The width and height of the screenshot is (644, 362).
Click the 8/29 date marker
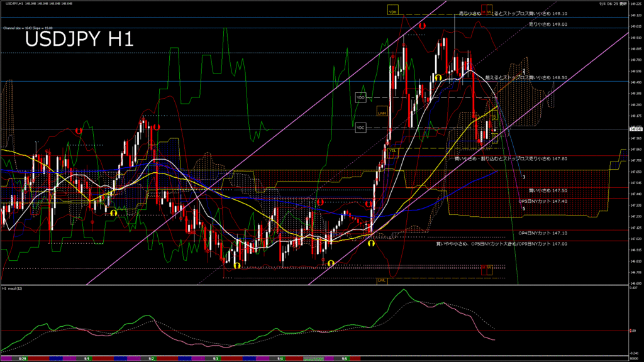pyautogui.click(x=23, y=359)
